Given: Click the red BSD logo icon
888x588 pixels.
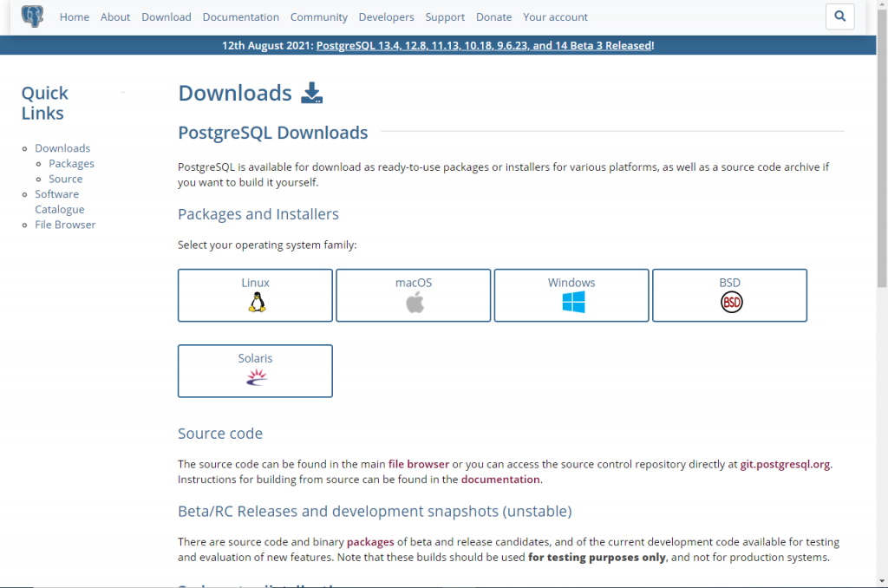Looking at the screenshot, I should pyautogui.click(x=731, y=302).
